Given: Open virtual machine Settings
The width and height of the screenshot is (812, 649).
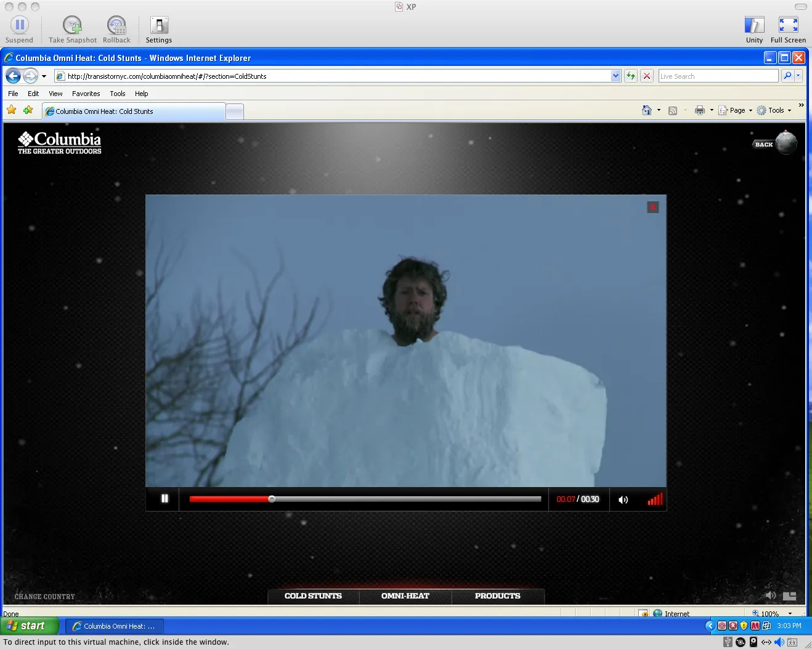Looking at the screenshot, I should coord(159,30).
